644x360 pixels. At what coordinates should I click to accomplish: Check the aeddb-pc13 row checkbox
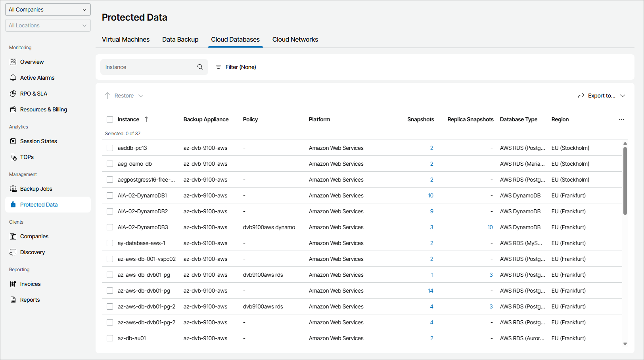110,148
